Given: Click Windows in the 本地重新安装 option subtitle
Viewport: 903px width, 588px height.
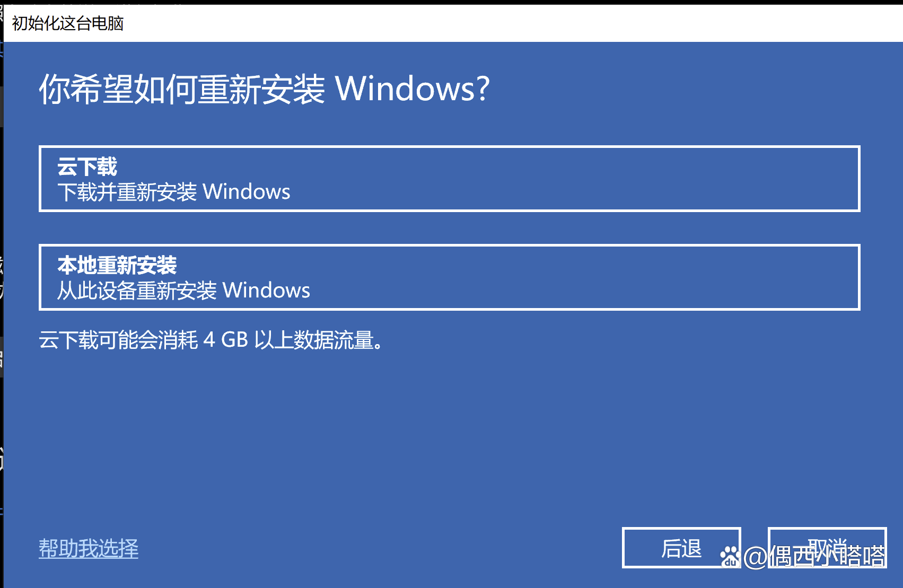Looking at the screenshot, I should pos(266,291).
